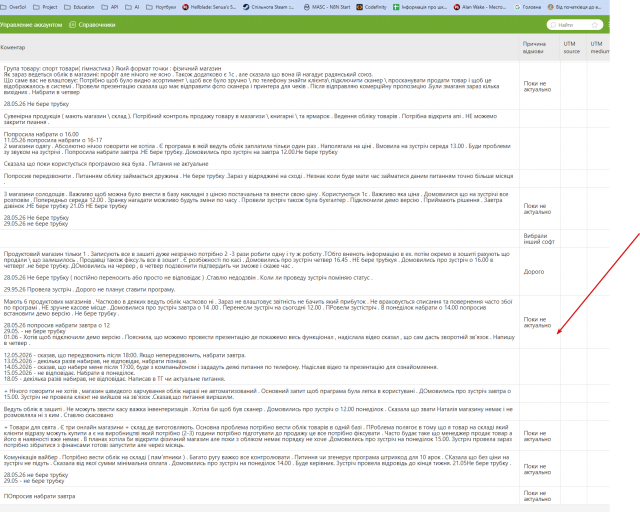The image size is (640, 512).
Task: Open the Alan Wake - Micro... bookmark
Action: click(480, 7)
